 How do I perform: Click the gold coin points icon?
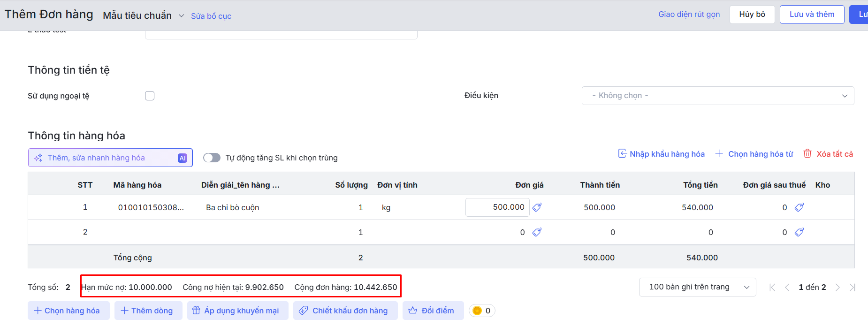tap(477, 311)
